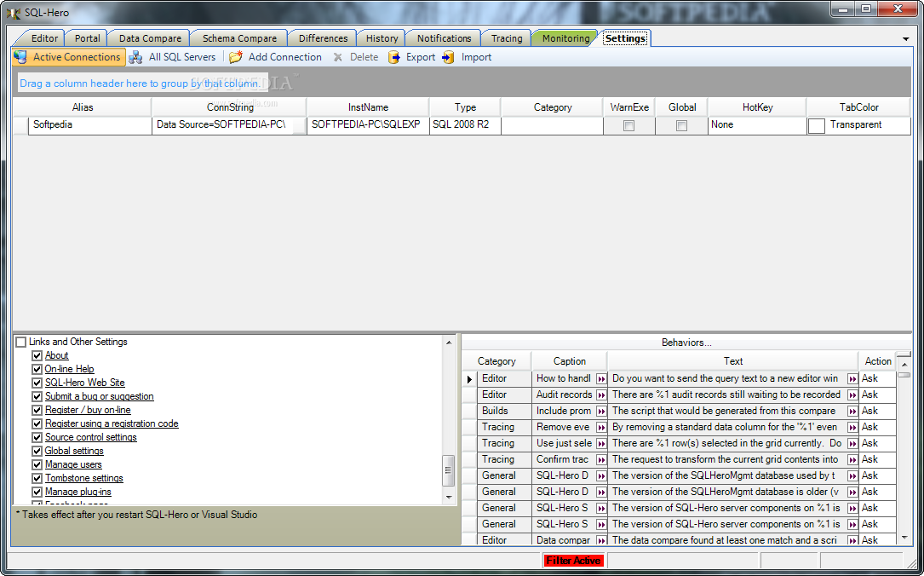Image resolution: width=924 pixels, height=576 pixels.
Task: Toggle Links and Other Settings checkbox
Action: click(x=21, y=342)
